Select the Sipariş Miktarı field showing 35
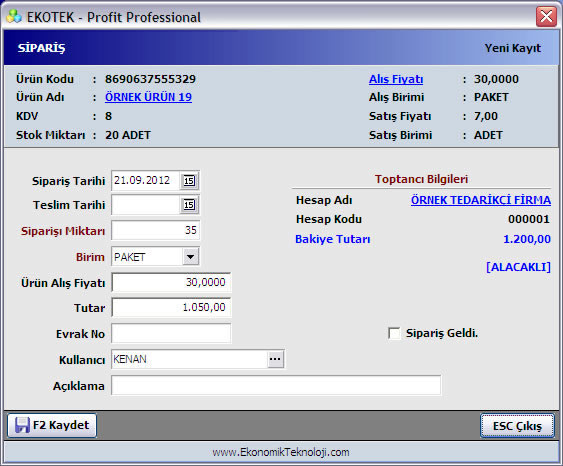Viewport: 563px width, 466px height. click(155, 230)
